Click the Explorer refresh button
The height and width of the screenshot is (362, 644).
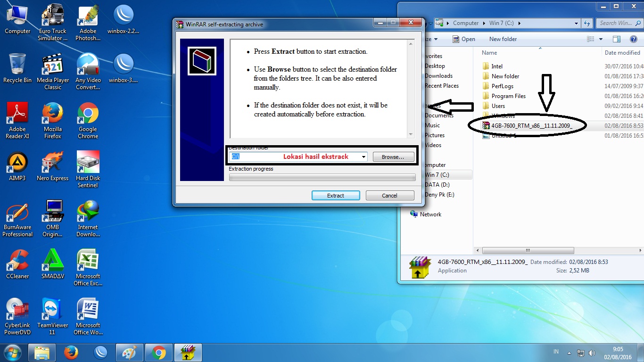pyautogui.click(x=587, y=23)
